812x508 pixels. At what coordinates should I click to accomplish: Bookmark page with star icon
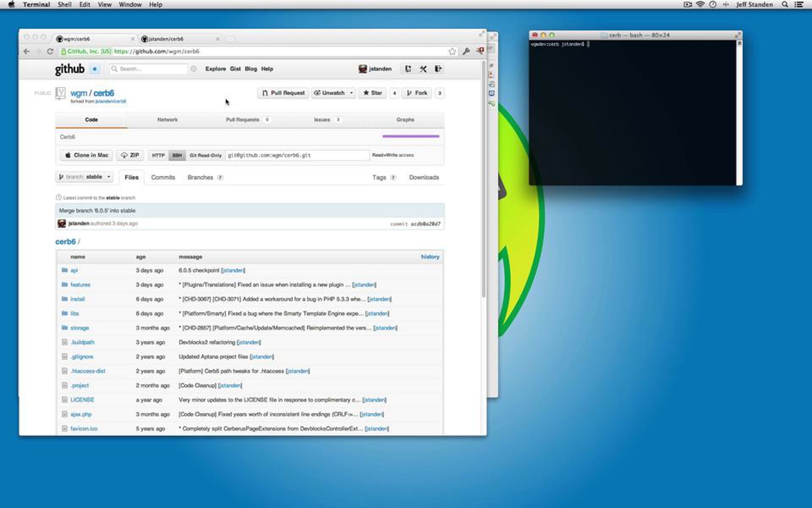pos(452,51)
